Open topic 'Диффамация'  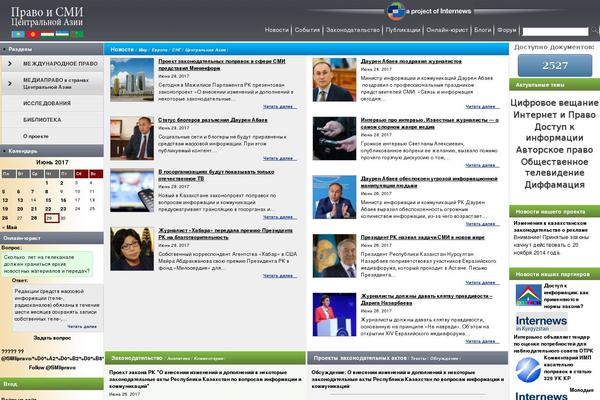click(554, 184)
